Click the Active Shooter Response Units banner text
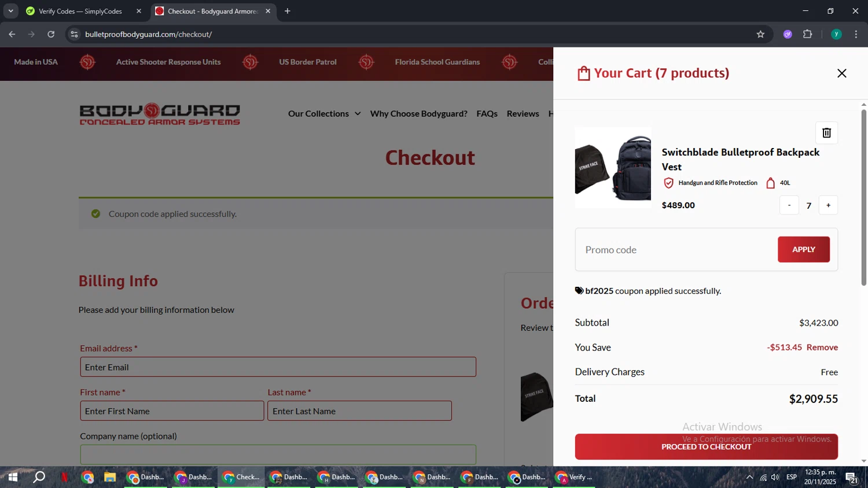The width and height of the screenshot is (868, 488). [x=168, y=62]
